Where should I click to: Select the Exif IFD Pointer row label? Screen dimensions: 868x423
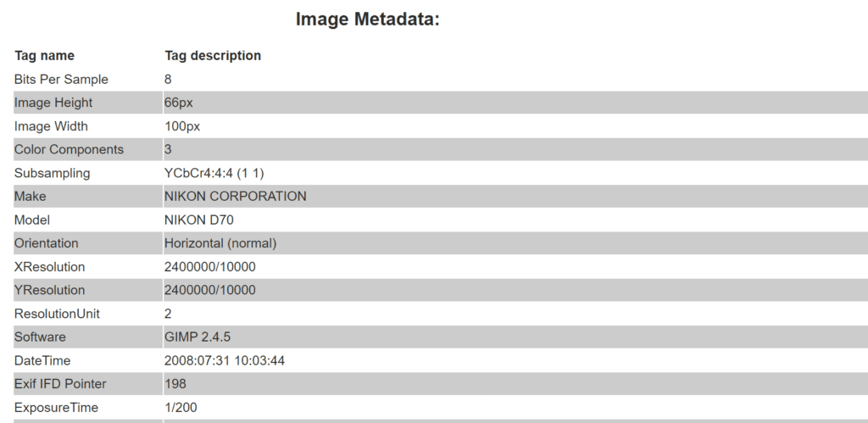[60, 385]
